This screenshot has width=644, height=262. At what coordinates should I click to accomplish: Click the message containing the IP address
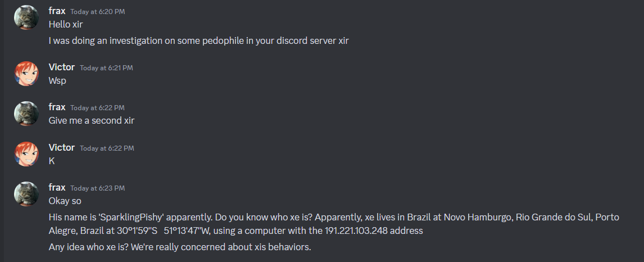click(x=333, y=224)
